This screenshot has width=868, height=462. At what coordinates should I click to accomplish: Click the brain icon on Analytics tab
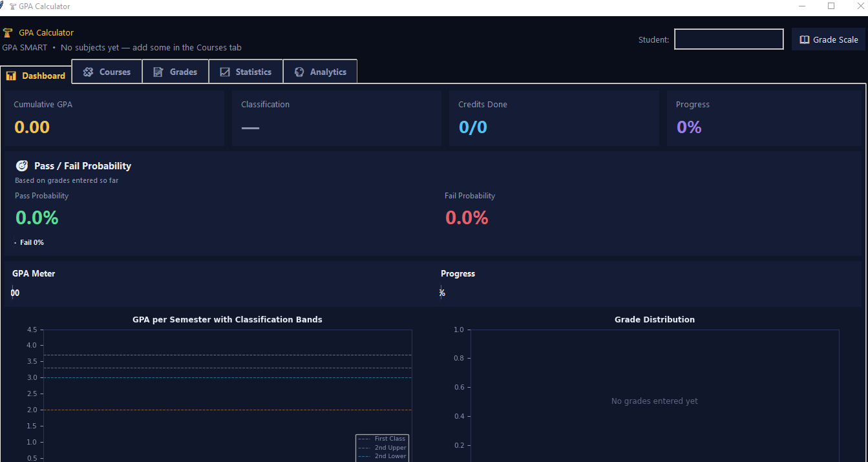pos(299,72)
